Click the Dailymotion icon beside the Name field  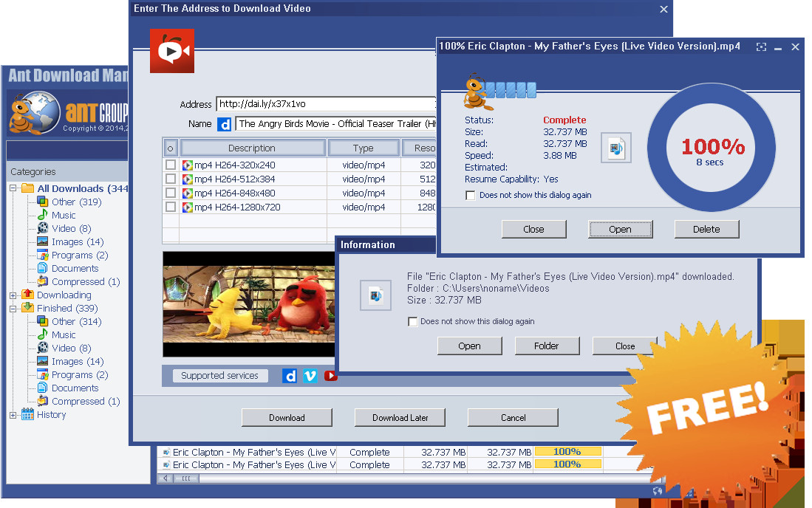224,124
